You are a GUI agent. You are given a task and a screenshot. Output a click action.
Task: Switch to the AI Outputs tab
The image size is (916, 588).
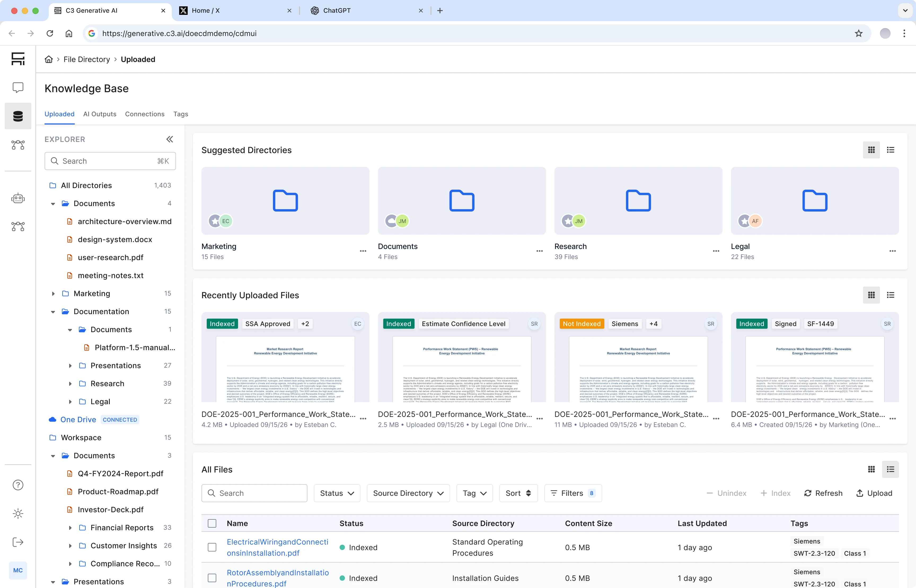click(100, 114)
